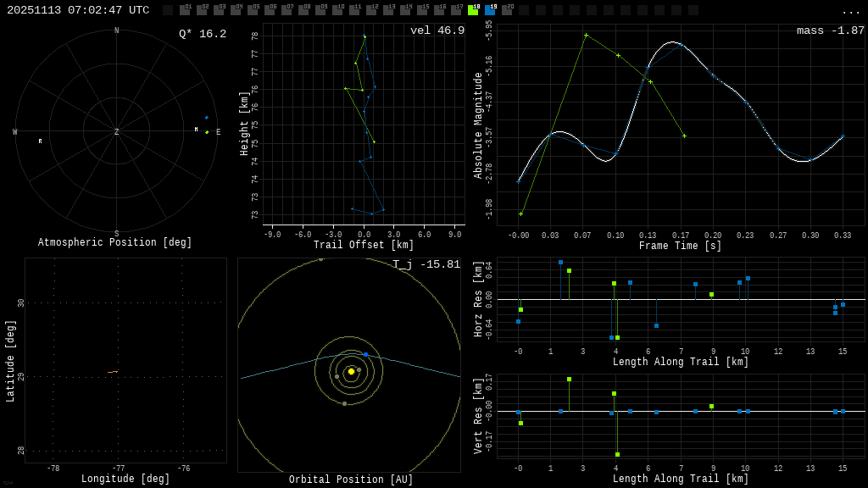Select blue station dot in polar plot

pos(206,118)
